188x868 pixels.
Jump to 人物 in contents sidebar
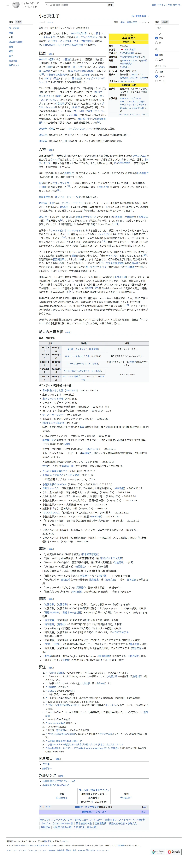point(11,37)
